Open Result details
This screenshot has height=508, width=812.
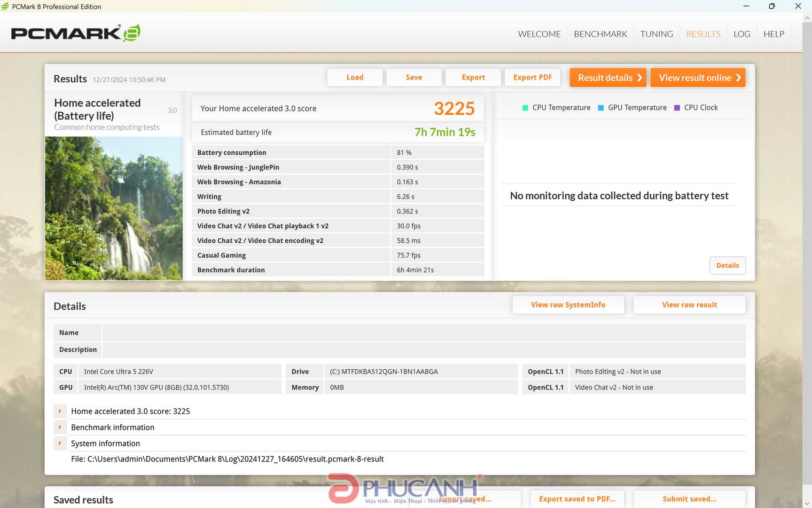[x=608, y=78]
